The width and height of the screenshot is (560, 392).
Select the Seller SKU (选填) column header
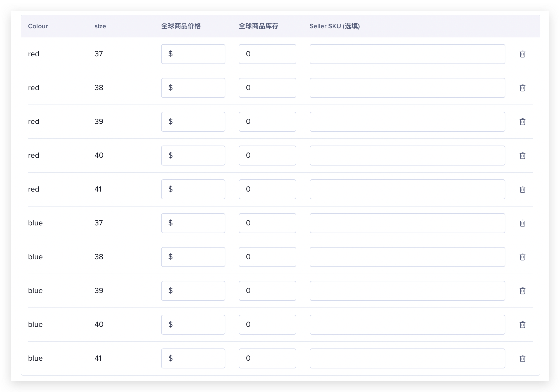pos(334,26)
